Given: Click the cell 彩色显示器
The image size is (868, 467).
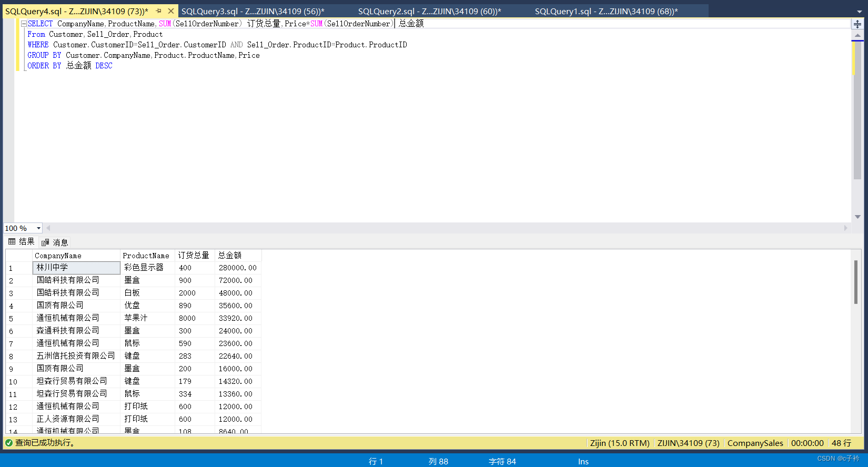Looking at the screenshot, I should click(148, 268).
